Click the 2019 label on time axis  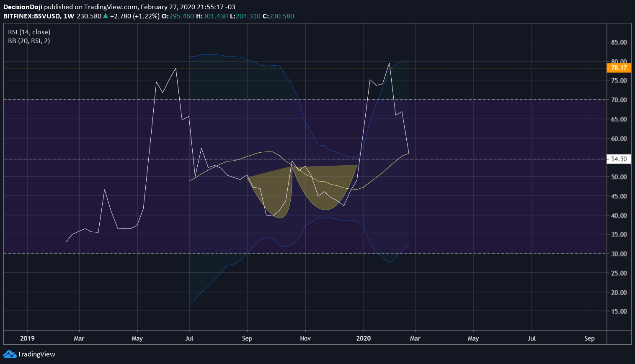click(x=28, y=338)
